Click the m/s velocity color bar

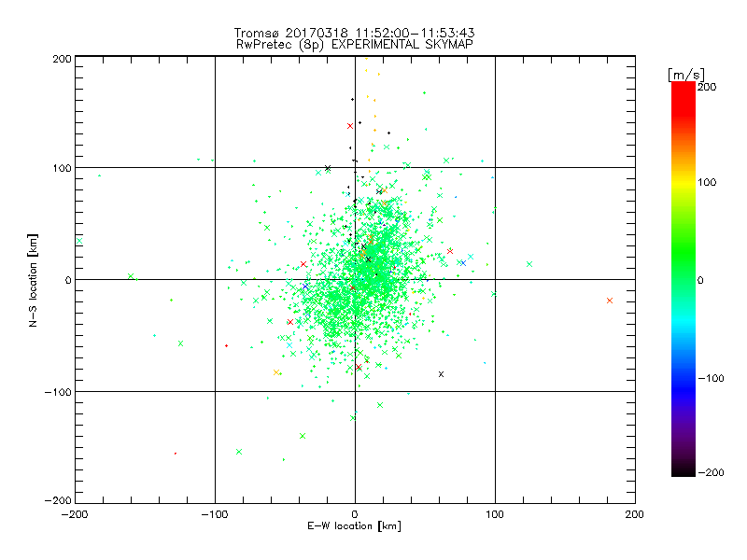point(684,279)
